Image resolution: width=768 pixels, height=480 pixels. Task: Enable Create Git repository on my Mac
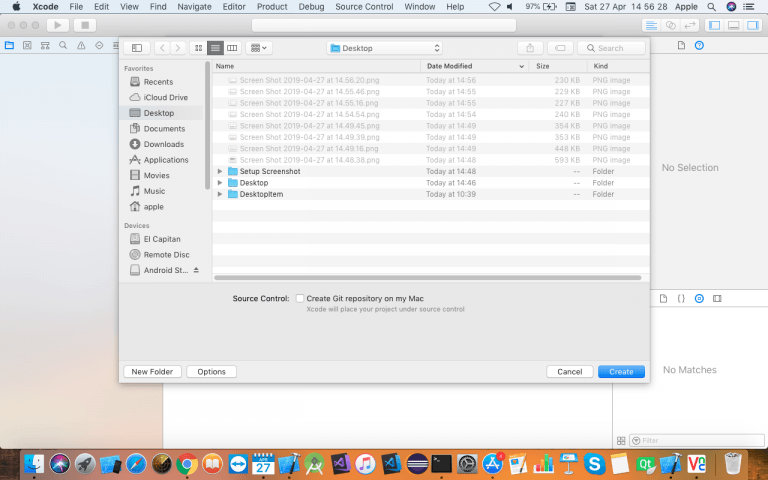[x=300, y=298]
